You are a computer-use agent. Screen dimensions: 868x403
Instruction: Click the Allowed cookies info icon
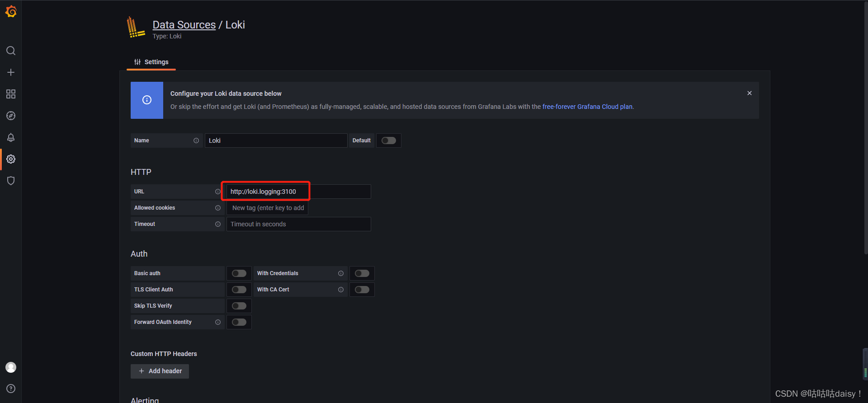click(x=218, y=208)
